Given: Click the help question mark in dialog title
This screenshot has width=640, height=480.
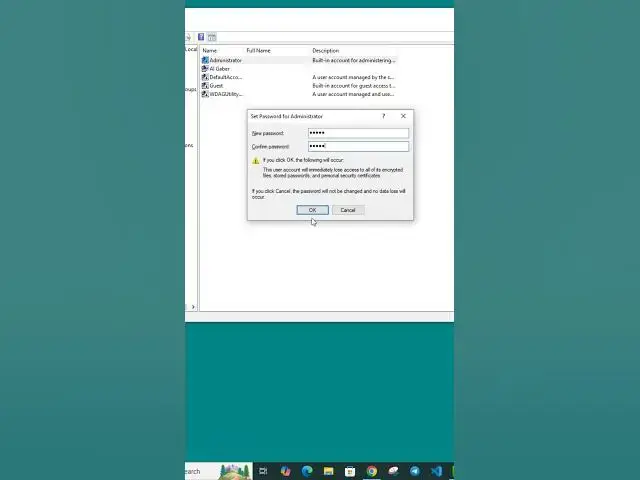Looking at the screenshot, I should coord(383,116).
